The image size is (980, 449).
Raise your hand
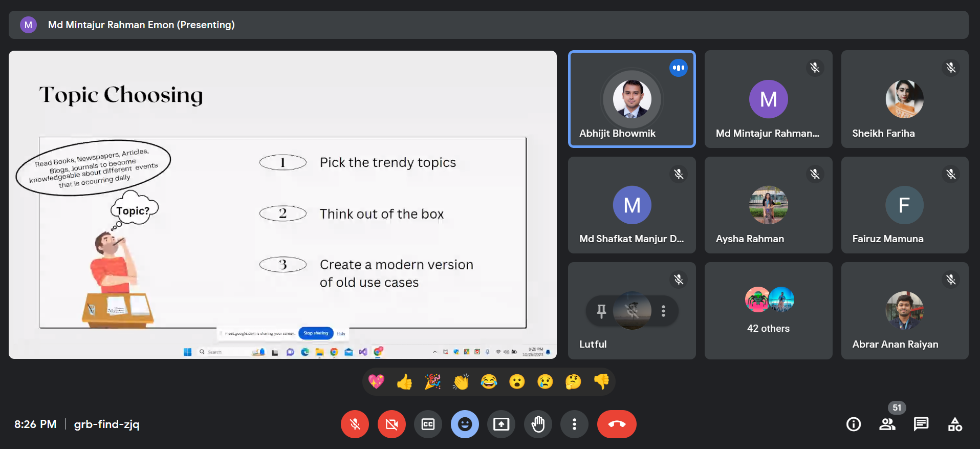click(x=538, y=424)
